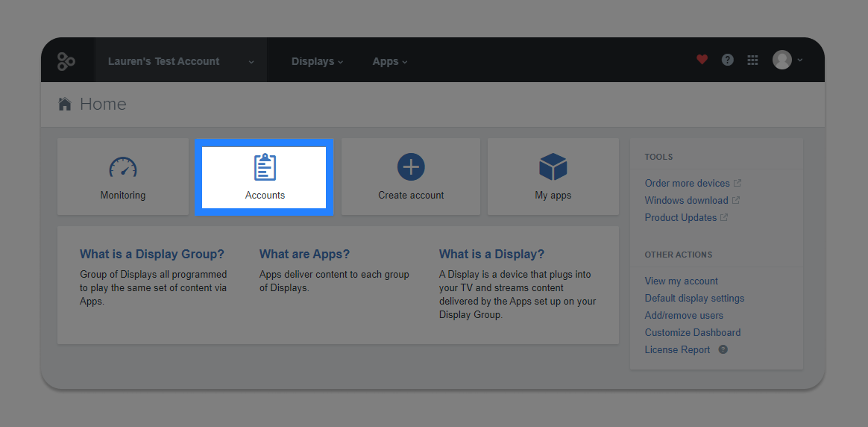
Task: Open the Apps menu
Action: 390,61
